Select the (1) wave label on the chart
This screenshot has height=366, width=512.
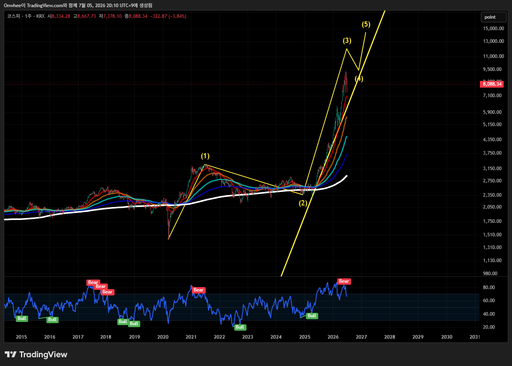click(205, 156)
